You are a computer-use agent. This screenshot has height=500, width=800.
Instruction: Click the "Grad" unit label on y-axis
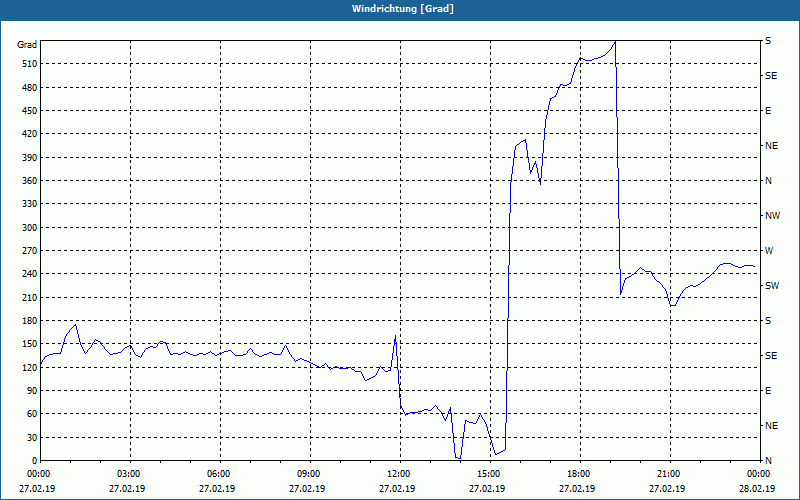point(27,45)
